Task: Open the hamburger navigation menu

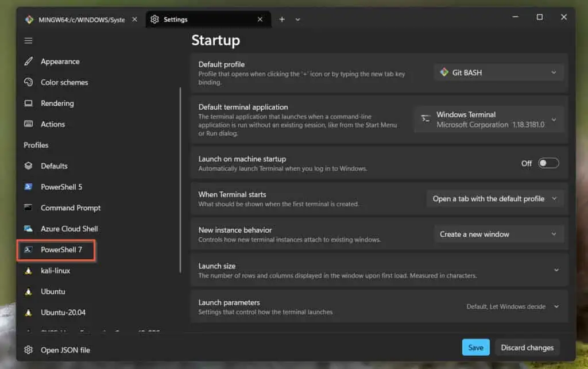Action: [29, 41]
